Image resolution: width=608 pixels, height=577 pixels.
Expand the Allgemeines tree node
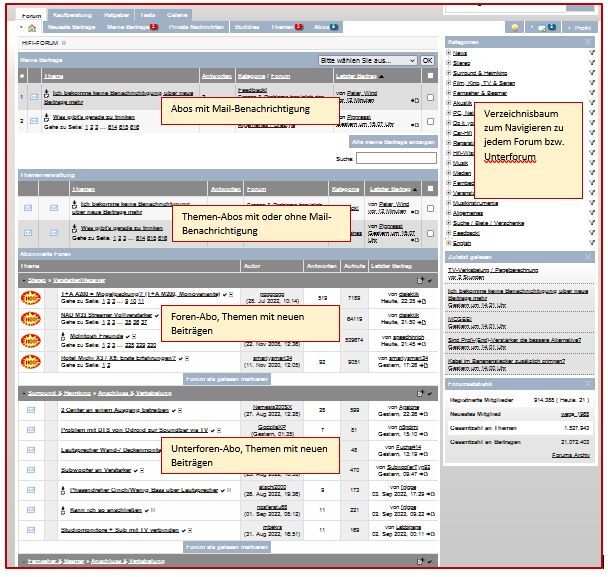tap(449, 212)
